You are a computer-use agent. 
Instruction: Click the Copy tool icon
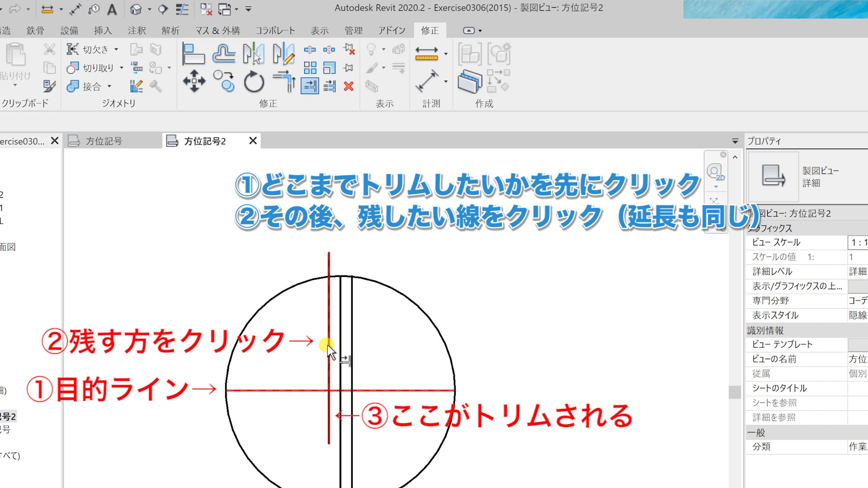pyautogui.click(x=224, y=81)
